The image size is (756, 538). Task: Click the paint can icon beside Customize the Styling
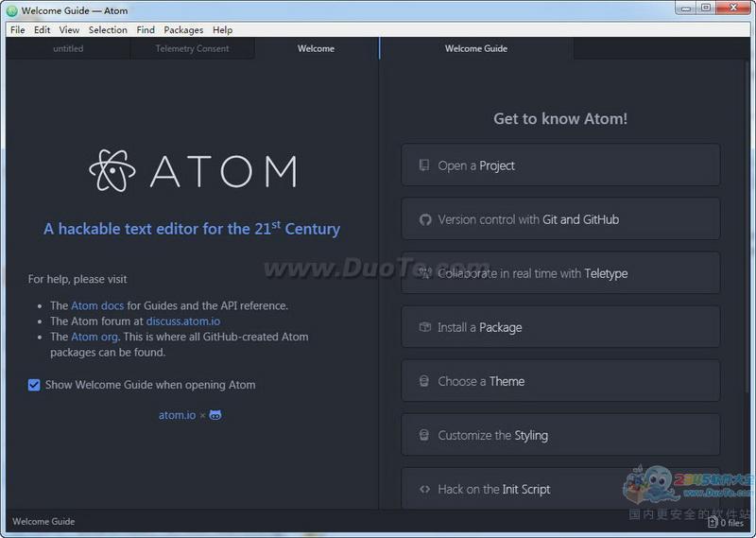coord(423,435)
